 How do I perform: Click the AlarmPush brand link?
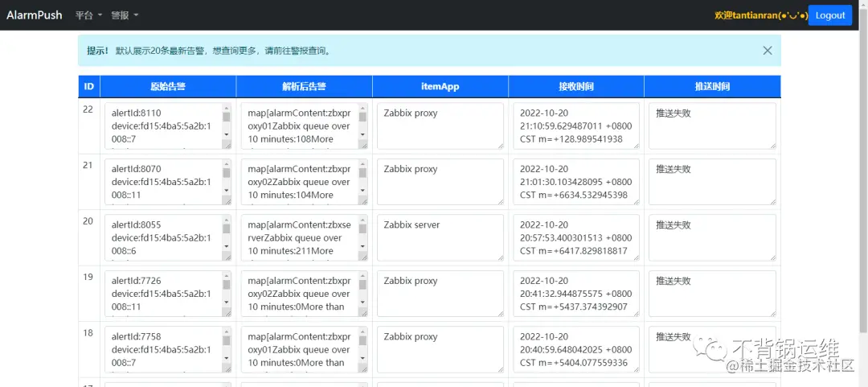pos(35,15)
